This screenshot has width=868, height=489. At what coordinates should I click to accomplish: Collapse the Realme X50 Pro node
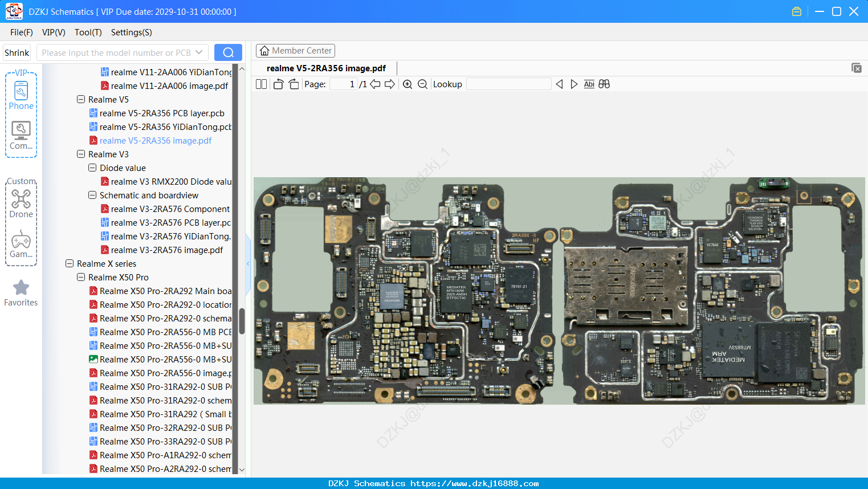coord(81,277)
